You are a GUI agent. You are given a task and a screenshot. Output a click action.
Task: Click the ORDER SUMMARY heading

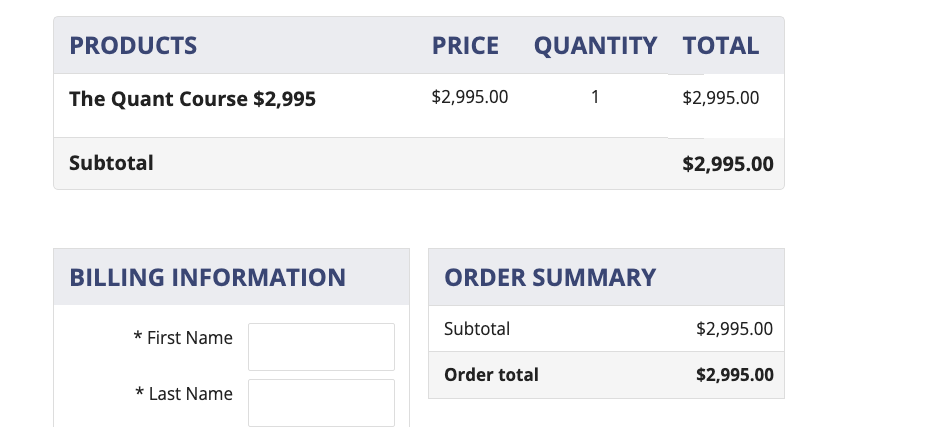[549, 277]
